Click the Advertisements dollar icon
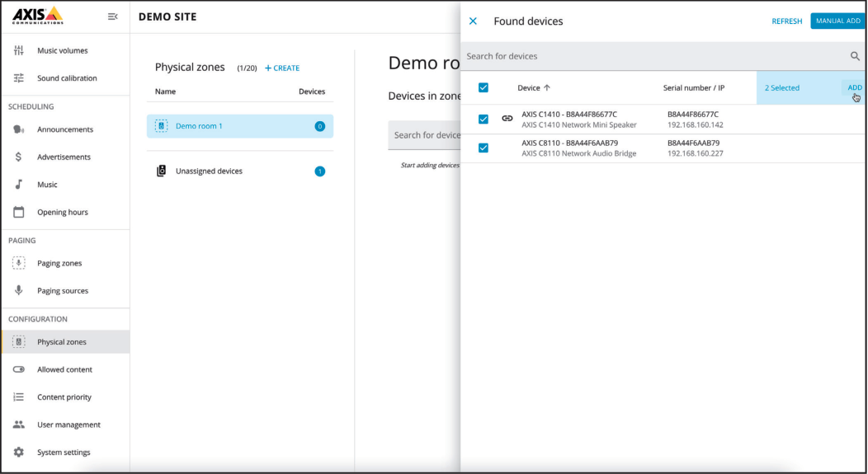Image resolution: width=868 pixels, height=474 pixels. (19, 157)
